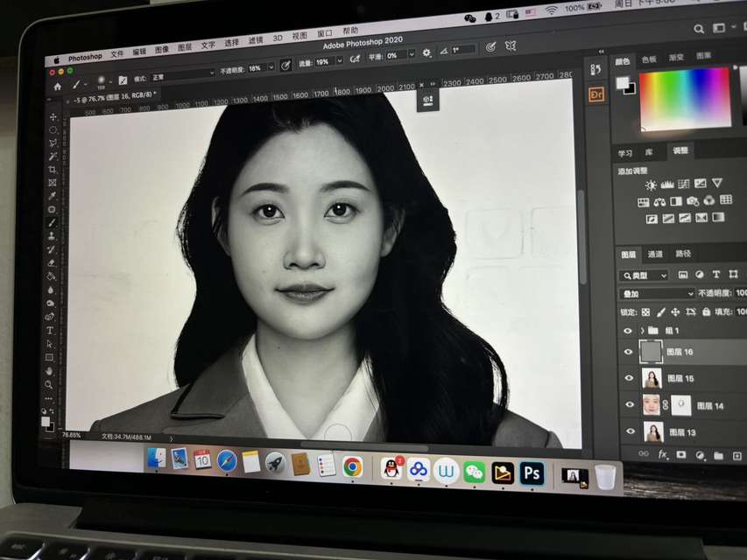
Task: Select the Zoom tool in toolbar
Action: pyautogui.click(x=48, y=384)
